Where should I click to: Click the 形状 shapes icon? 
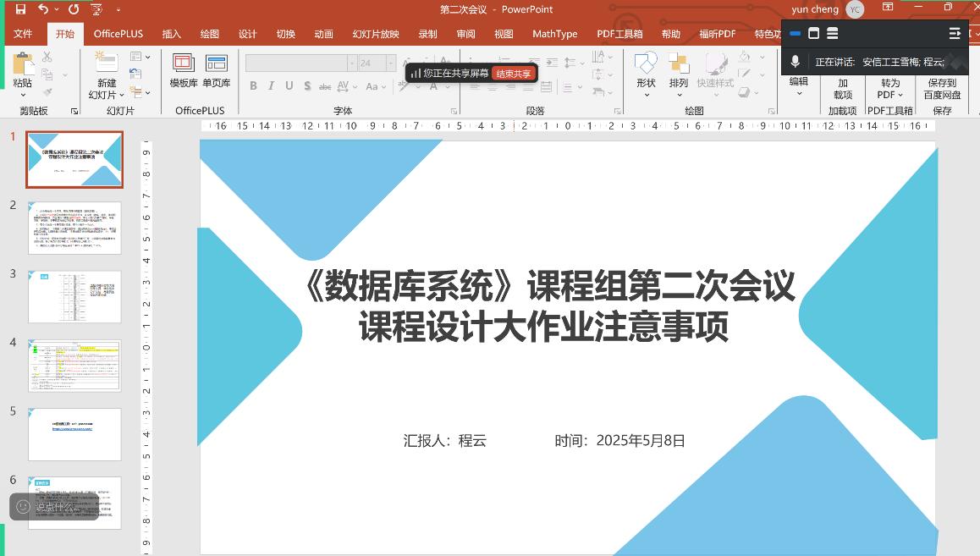click(646, 70)
